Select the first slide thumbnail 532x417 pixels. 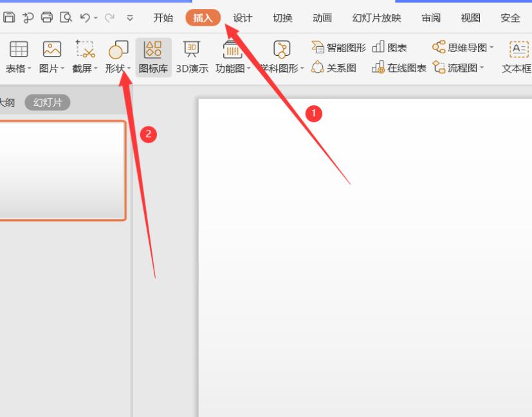(x=62, y=171)
